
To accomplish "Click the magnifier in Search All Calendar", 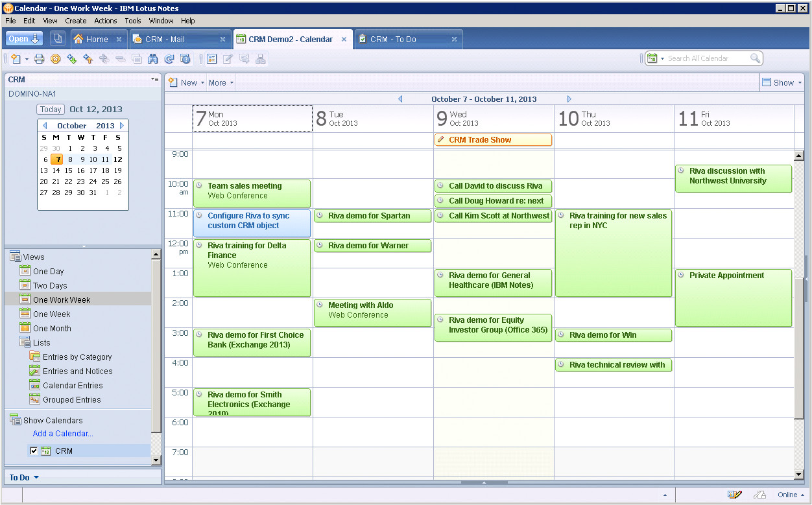I will (755, 58).
